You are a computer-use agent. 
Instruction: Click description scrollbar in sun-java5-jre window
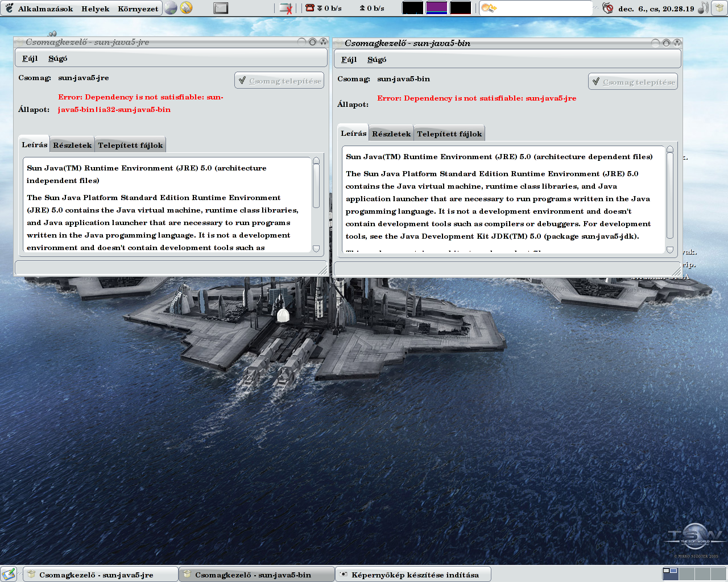point(316,186)
